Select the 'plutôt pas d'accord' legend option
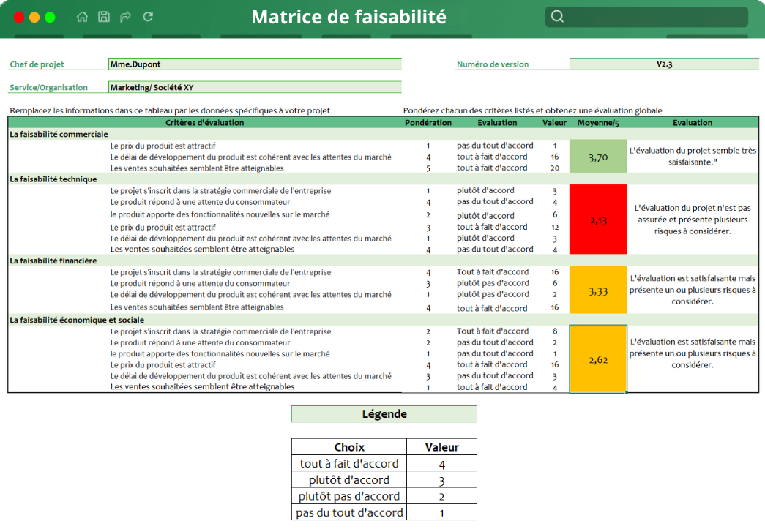 [349, 495]
